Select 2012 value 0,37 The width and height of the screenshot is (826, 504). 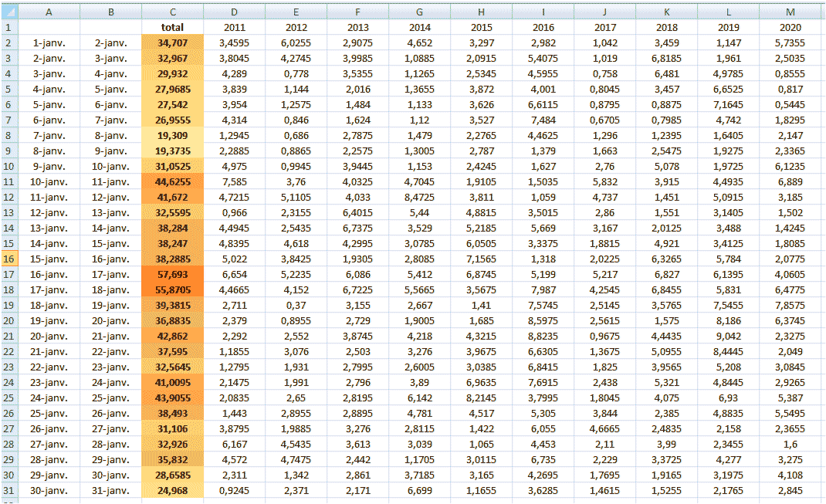tap(296, 306)
